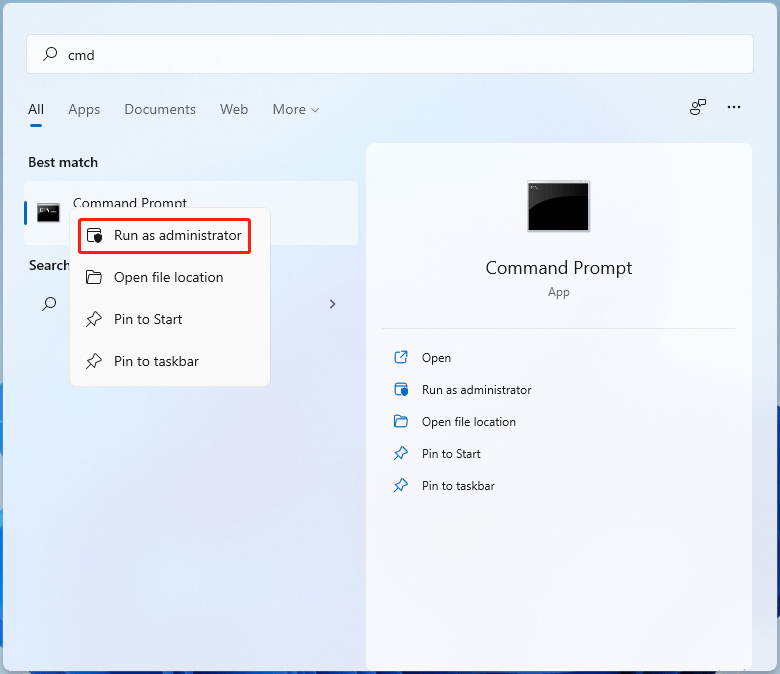This screenshot has height=674, width=780.
Task: Click the App label under Command Prompt
Action: 559,292
